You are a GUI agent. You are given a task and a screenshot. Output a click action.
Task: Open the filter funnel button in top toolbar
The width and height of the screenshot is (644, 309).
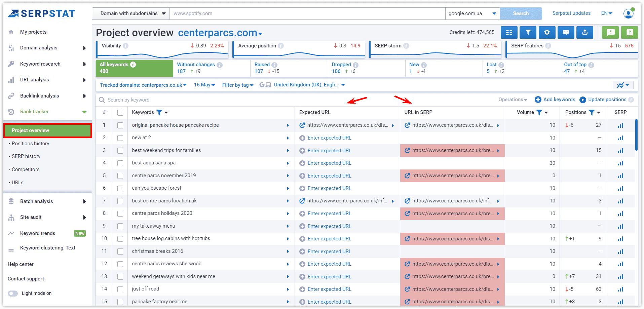point(528,32)
